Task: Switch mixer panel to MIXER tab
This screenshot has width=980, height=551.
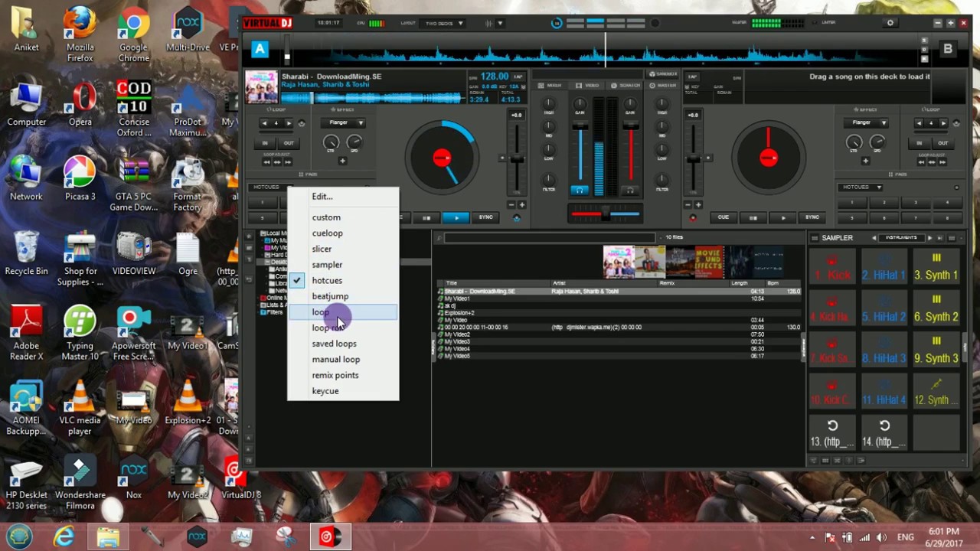Action: click(550, 86)
